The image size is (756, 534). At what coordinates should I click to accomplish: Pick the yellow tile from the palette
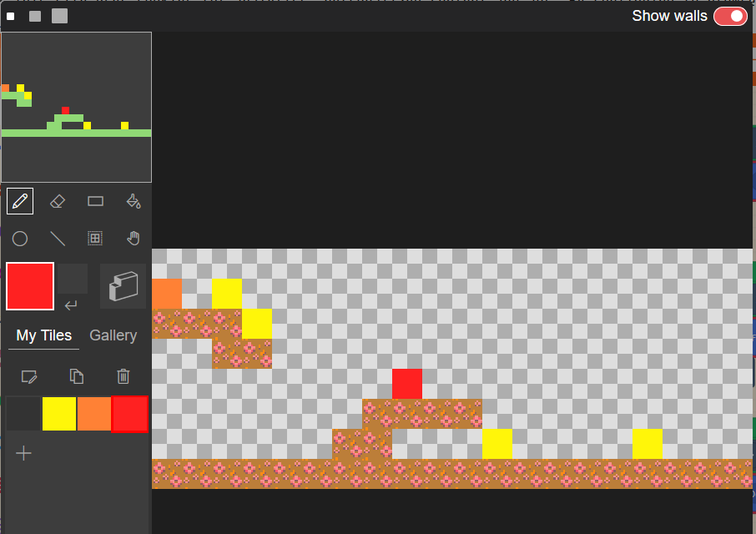click(58, 414)
